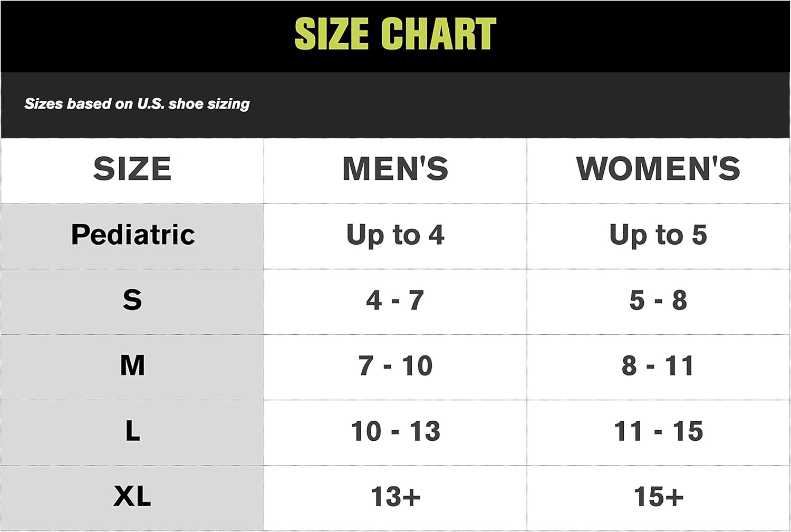Image resolution: width=791 pixels, height=532 pixels.
Task: Select men's large range 10 - 13
Action: [395, 431]
